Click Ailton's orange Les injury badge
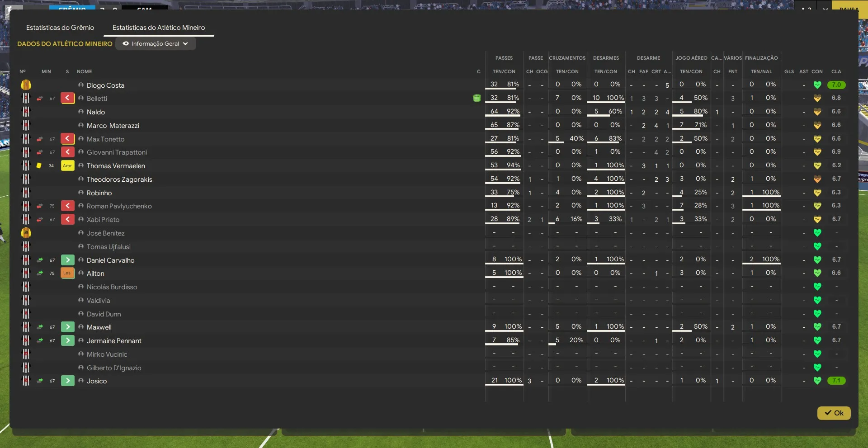The width and height of the screenshot is (868, 448). click(67, 273)
